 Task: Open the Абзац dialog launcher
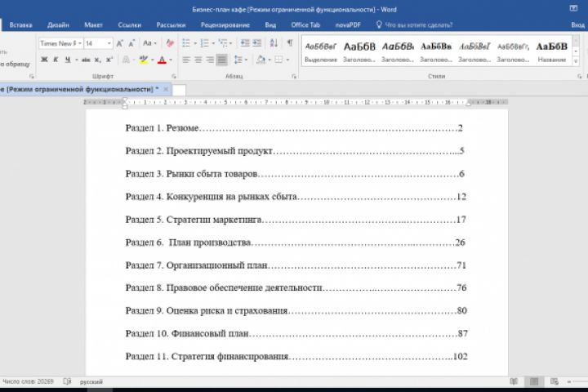point(294,76)
